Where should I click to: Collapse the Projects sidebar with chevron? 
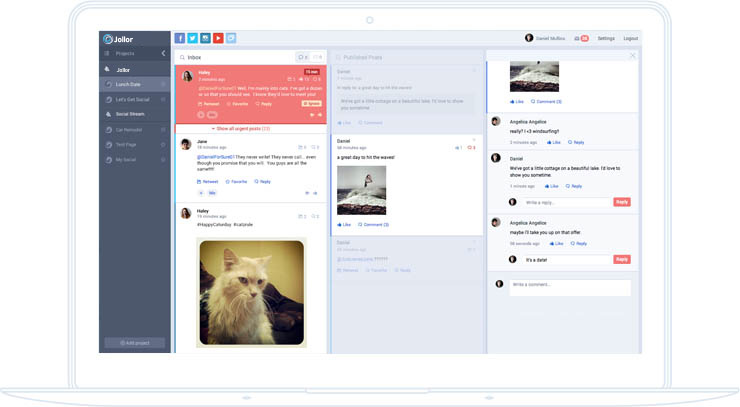163,53
